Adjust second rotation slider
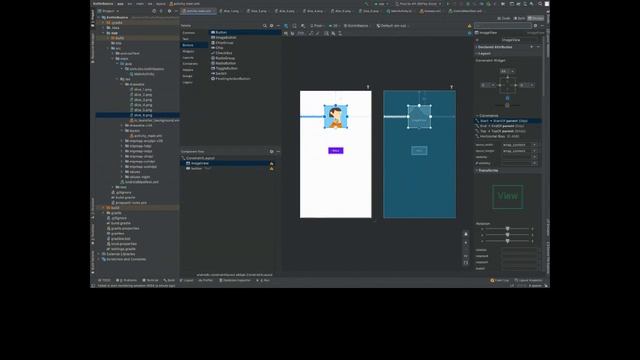This screenshot has width=640, height=360. click(x=507, y=235)
